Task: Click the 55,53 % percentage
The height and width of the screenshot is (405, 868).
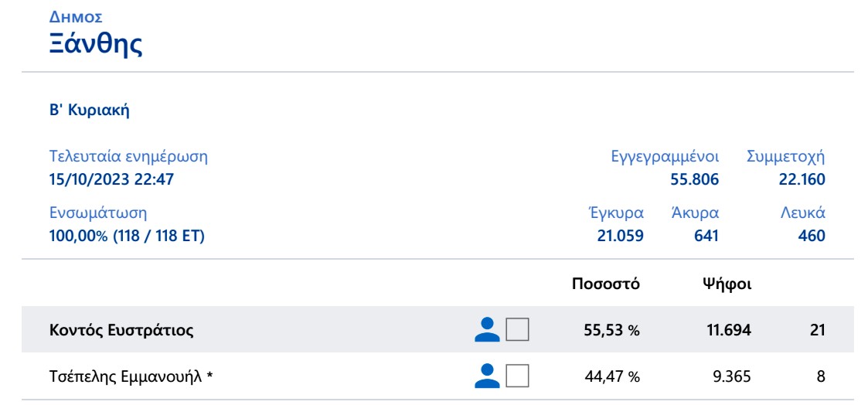Action: click(x=611, y=331)
